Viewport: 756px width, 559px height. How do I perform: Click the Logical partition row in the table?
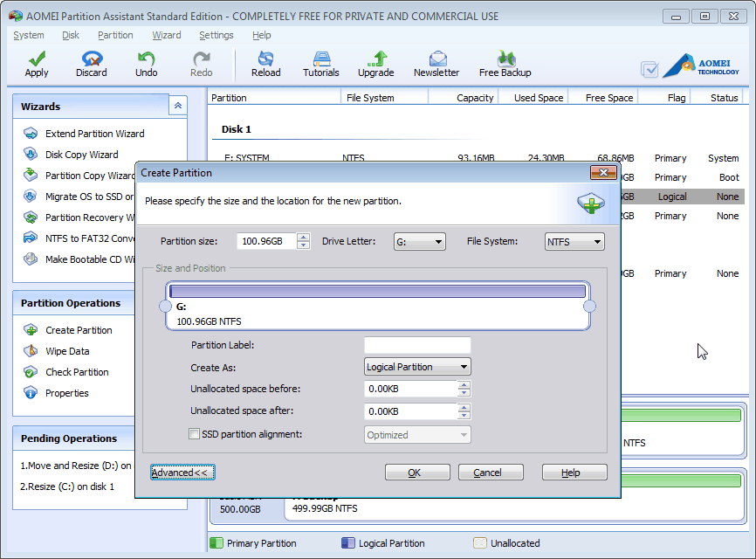pos(682,197)
